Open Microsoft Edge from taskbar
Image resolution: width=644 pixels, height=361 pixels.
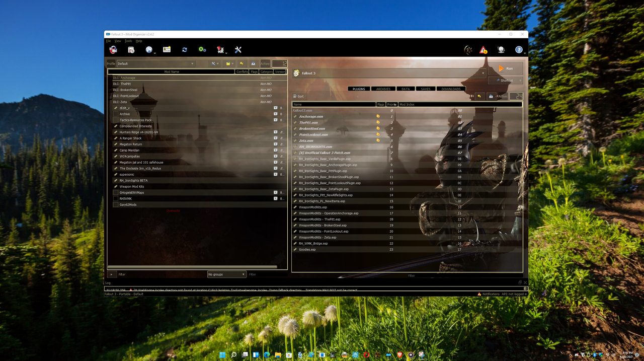(267, 355)
